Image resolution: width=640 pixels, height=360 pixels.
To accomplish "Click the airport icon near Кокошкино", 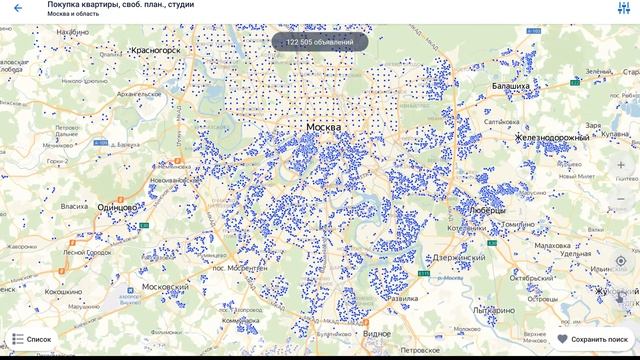I will pos(130,290).
